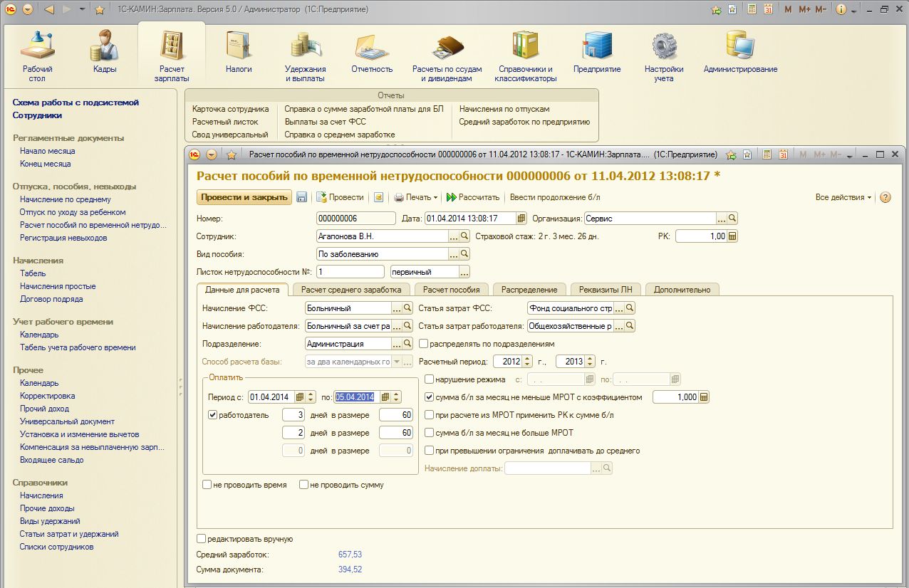Image resolution: width=909 pixels, height=588 pixels.
Task: Open the Налоги section
Action: coord(239,53)
